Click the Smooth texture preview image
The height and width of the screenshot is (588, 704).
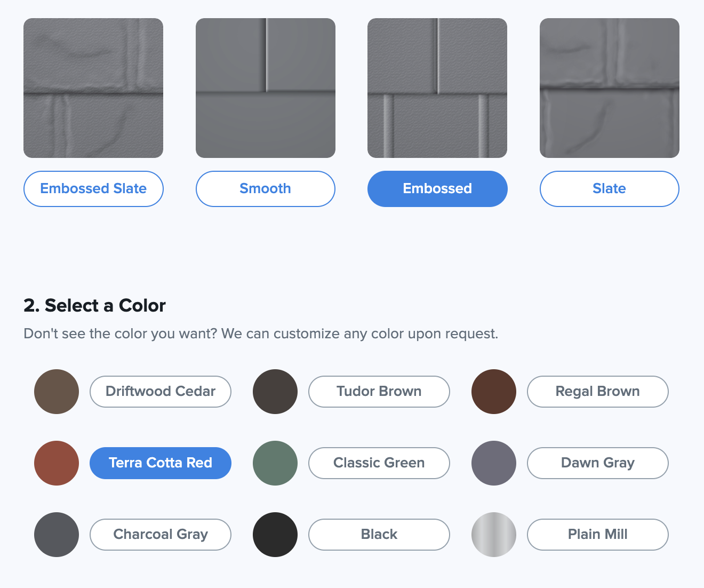click(265, 88)
